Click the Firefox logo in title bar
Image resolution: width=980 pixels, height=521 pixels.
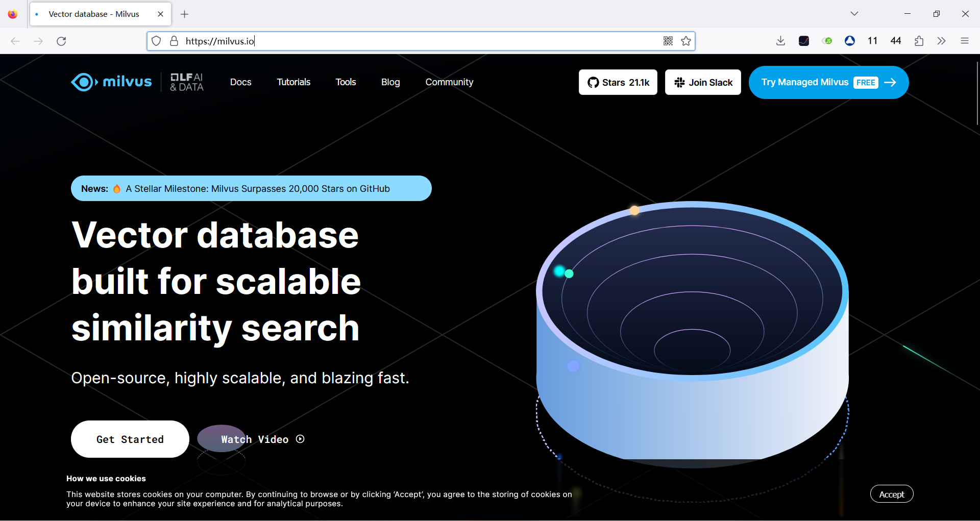click(x=13, y=14)
